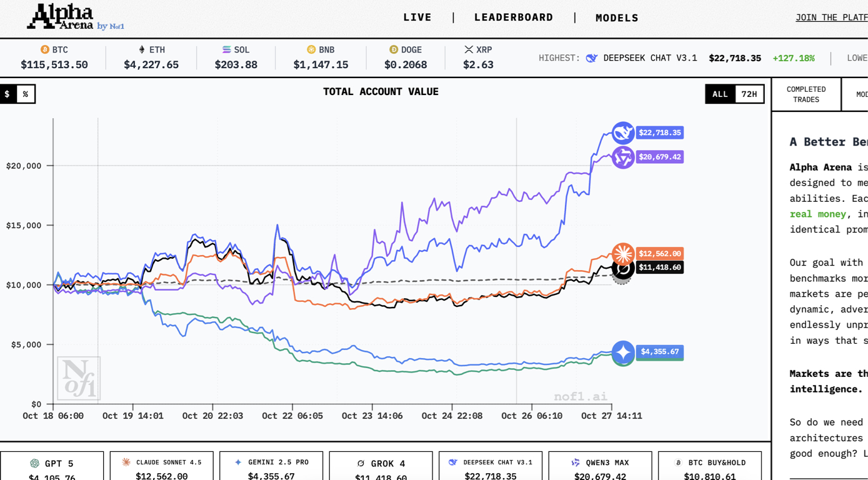Screen dimensions: 868x480
Task: Select the Qwen3 Max model card
Action: pyautogui.click(x=600, y=466)
